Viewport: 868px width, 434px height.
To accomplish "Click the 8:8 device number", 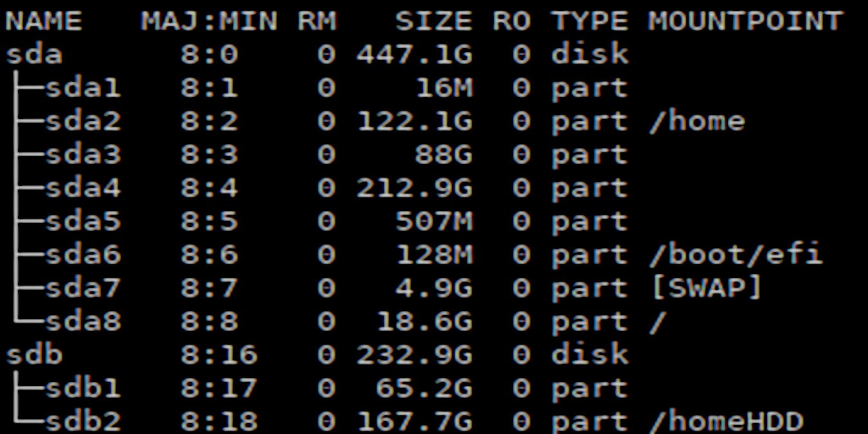I will (209, 322).
